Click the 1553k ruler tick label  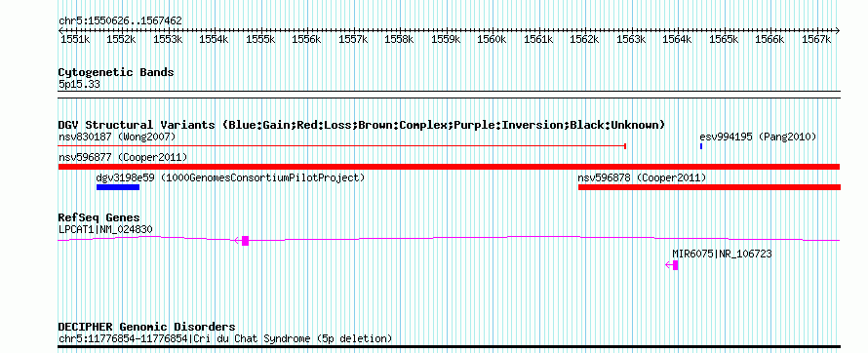pyautogui.click(x=169, y=40)
